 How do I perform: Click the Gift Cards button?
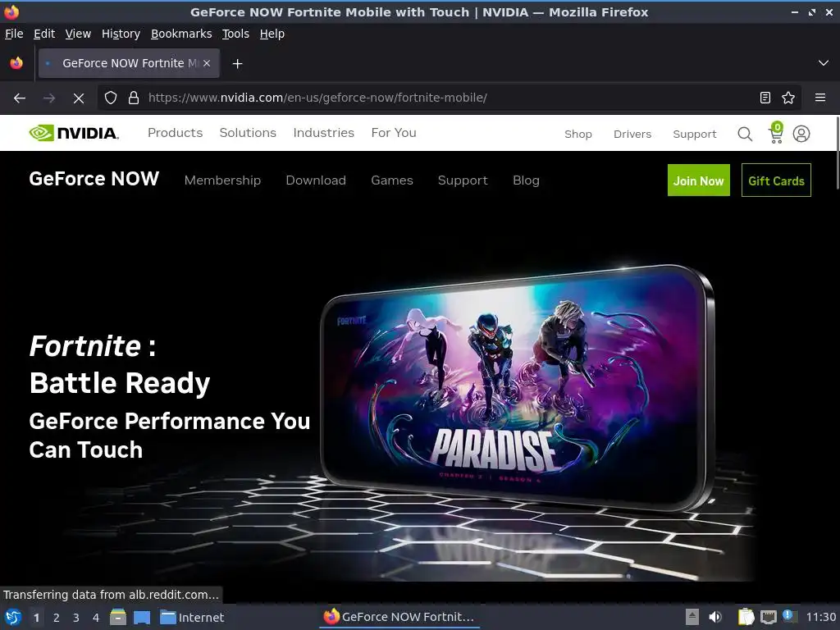776,180
